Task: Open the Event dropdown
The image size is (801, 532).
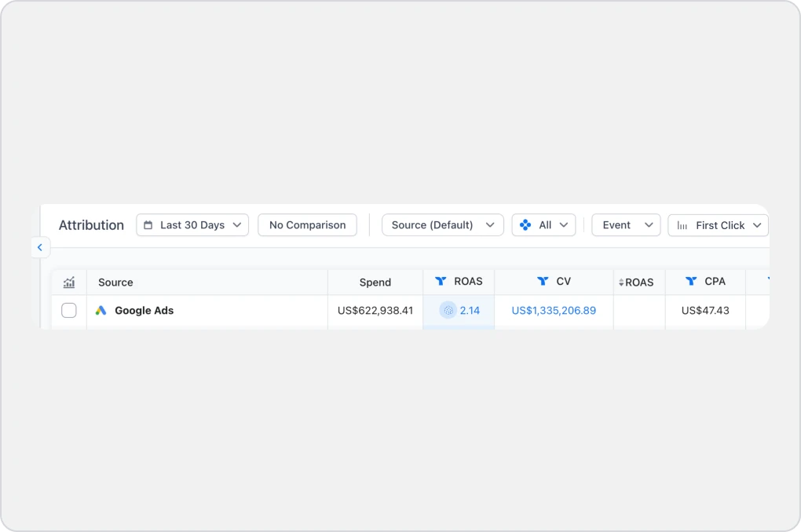Action: click(626, 225)
